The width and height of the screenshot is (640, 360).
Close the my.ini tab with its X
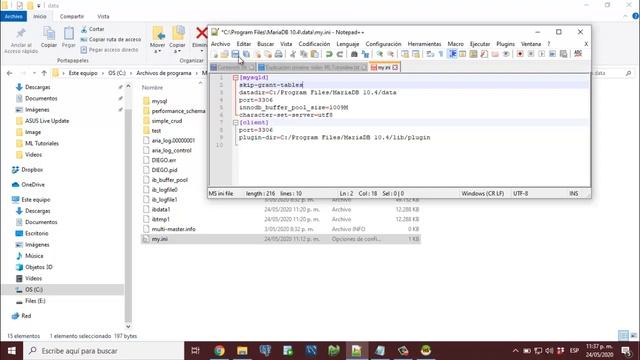pyautogui.click(x=395, y=67)
